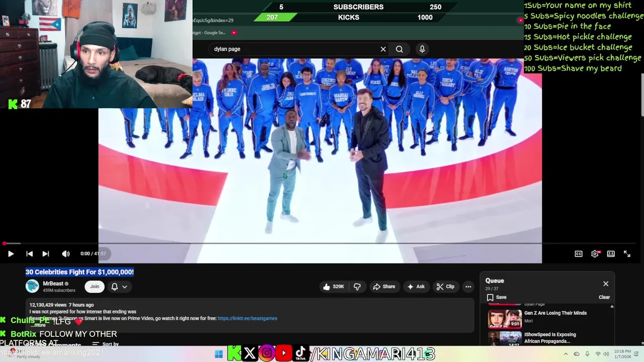Click the IShowSpeed video thumbnail in queue
The width and height of the screenshot is (644, 362).
pyautogui.click(x=505, y=339)
